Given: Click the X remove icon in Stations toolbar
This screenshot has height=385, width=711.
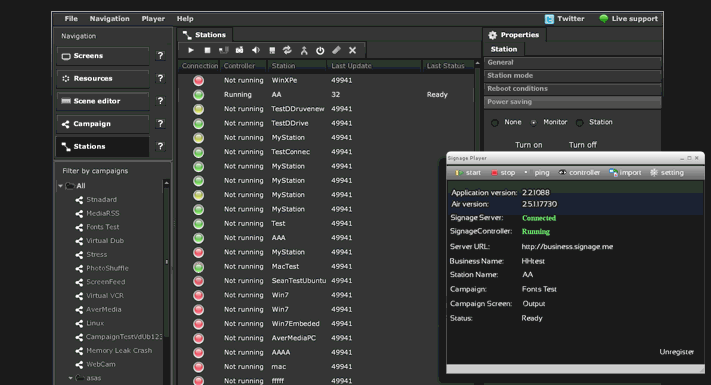Looking at the screenshot, I should tap(352, 50).
